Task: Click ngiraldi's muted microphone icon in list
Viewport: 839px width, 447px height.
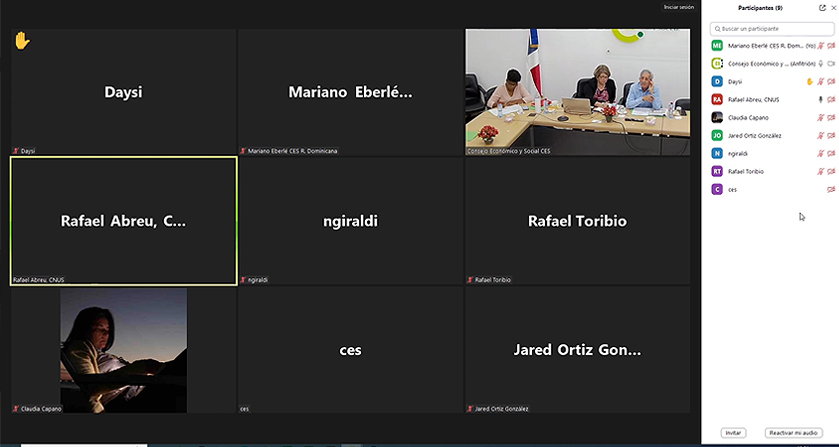Action: (821, 153)
